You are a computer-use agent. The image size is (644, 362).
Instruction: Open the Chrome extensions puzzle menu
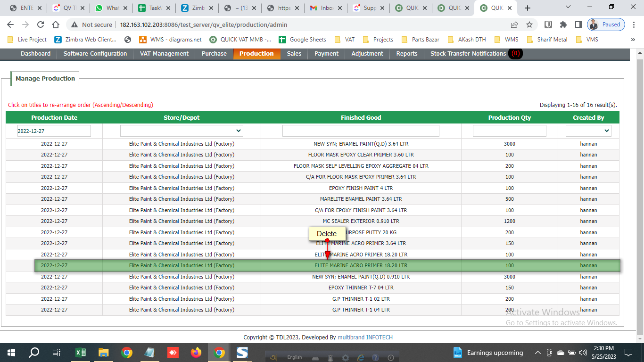[563, 25]
